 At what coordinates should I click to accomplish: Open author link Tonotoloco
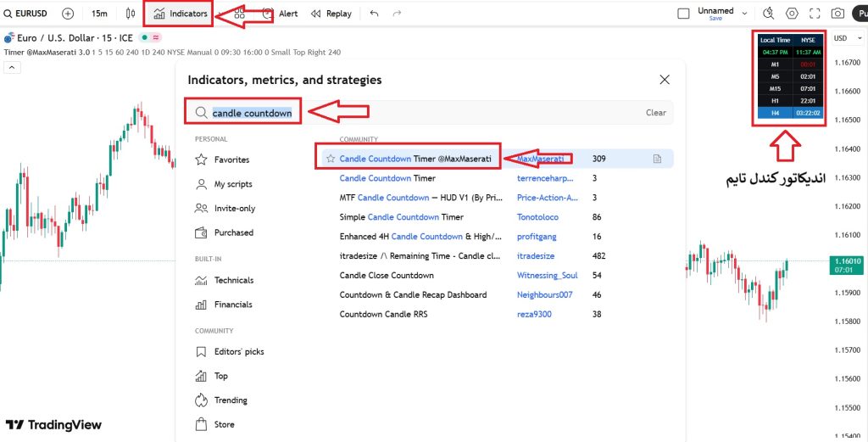537,217
